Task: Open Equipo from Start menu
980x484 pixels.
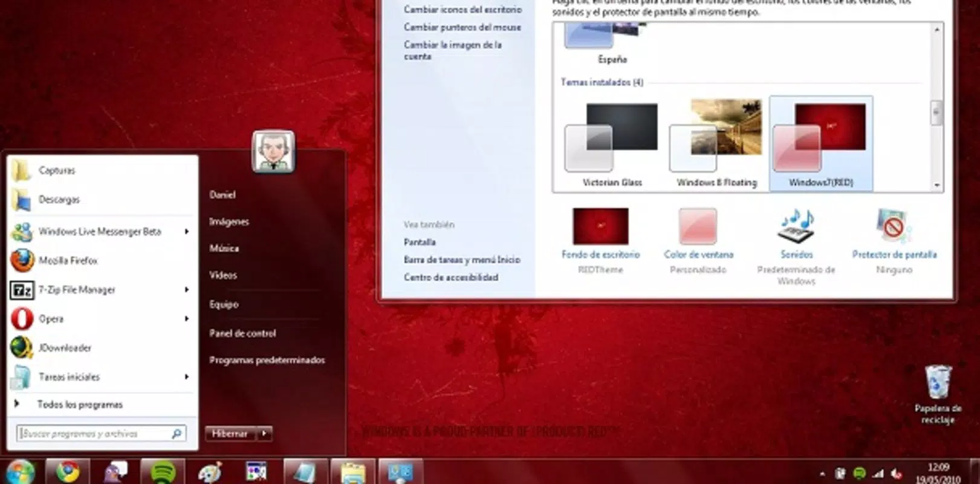Action: click(224, 304)
